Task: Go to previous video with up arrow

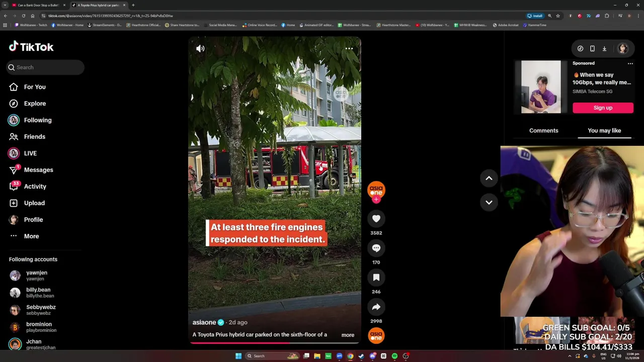Action: coord(489,178)
